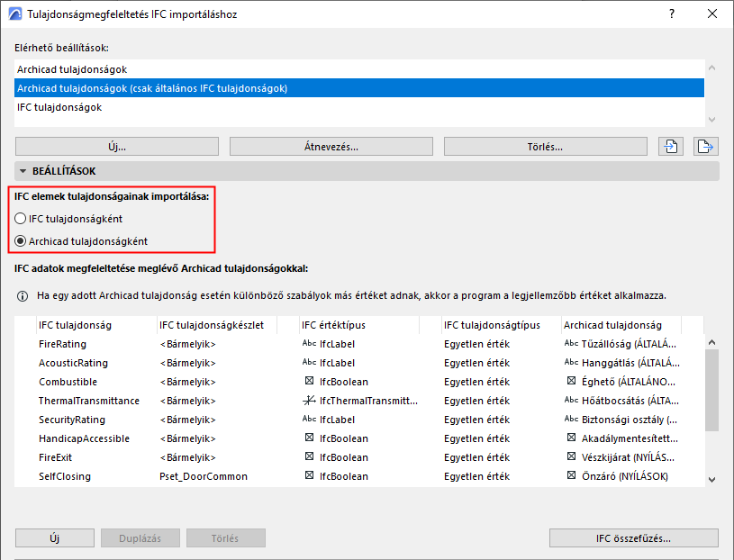Viewport: 734px width, 560px height.
Task: Select 'Archicad tulajdonságok' setting in list
Action: (359, 69)
